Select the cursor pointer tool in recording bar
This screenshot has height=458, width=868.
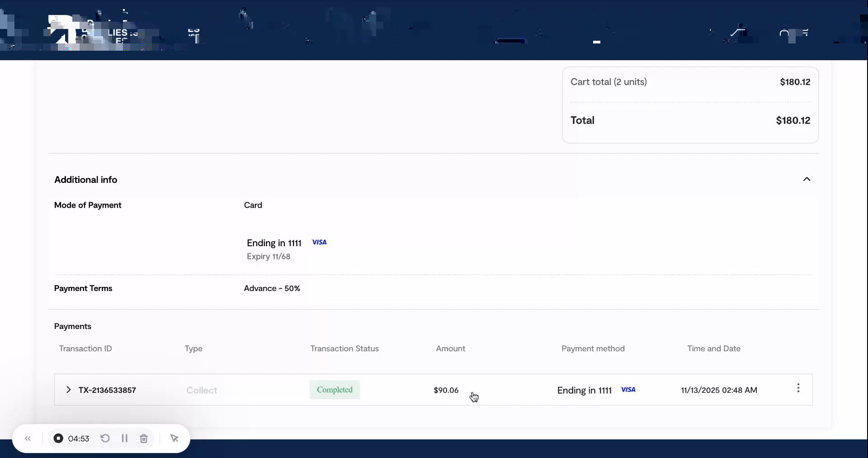click(x=175, y=439)
